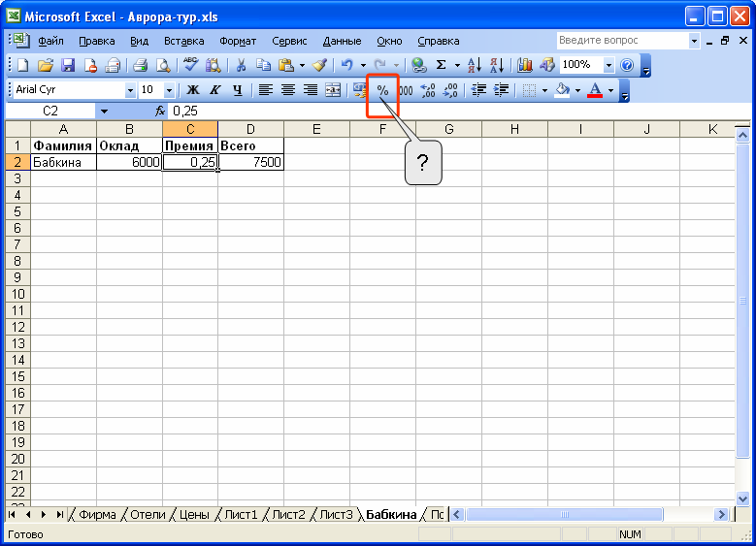Screen dimensions: 756x546
Task: Open the Borders dropdown arrow
Action: pos(544,90)
